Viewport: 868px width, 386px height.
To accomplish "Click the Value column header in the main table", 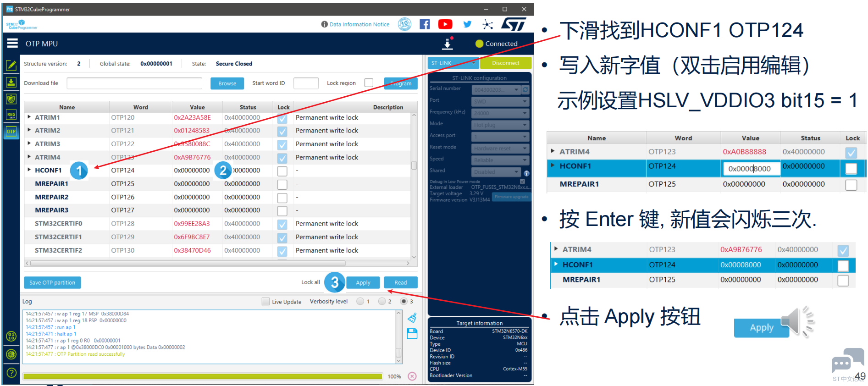I will (x=197, y=107).
